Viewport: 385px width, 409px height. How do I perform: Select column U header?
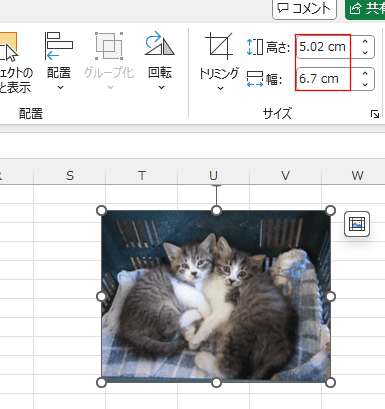[214, 175]
